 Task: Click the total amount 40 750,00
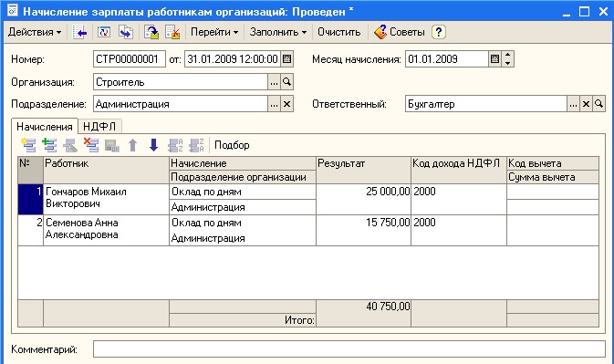(x=388, y=307)
